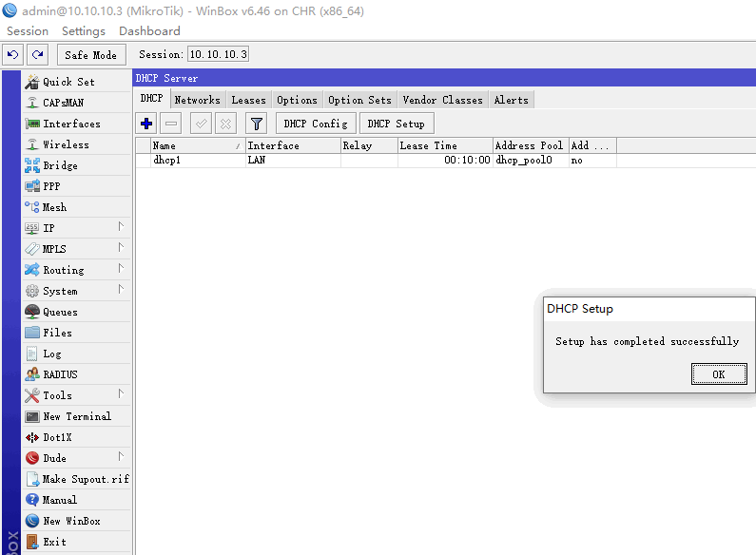This screenshot has height=555, width=756.
Task: Open the Dashboard menu
Action: [149, 30]
